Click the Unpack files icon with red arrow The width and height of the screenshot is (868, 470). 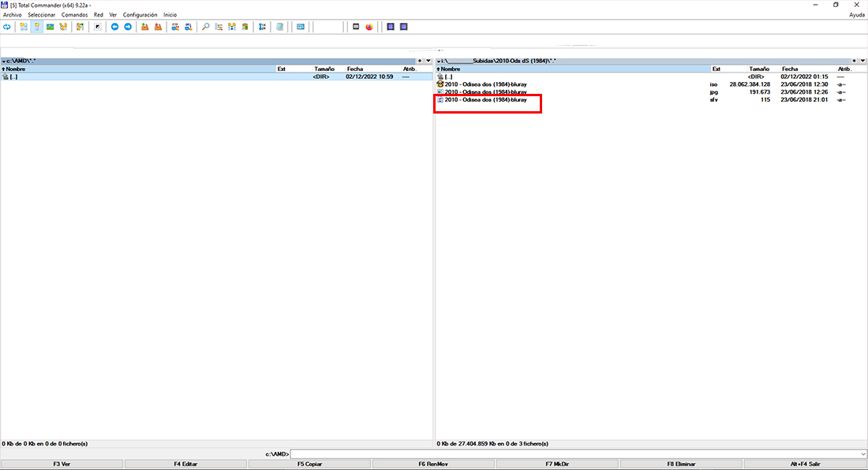click(x=159, y=27)
